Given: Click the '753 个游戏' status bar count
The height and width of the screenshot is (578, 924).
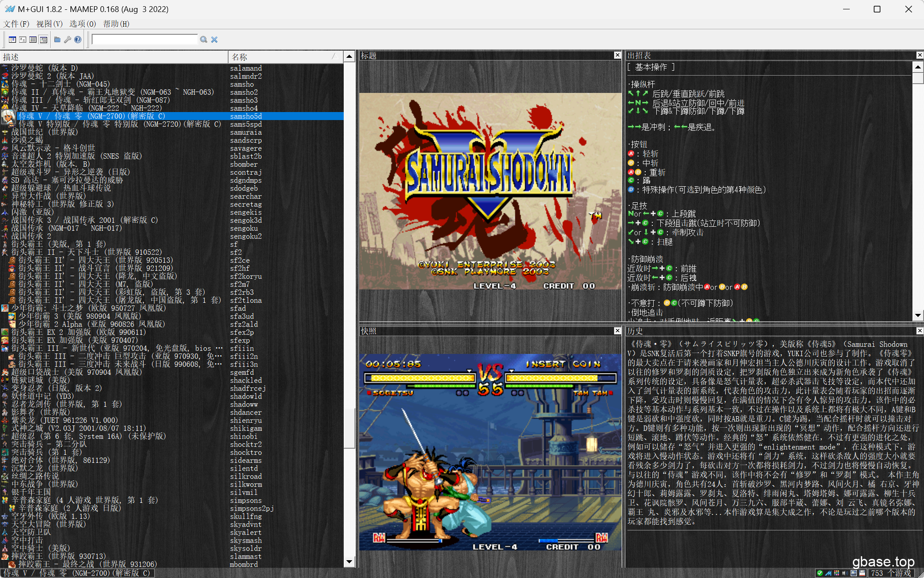Looking at the screenshot, I should tap(891, 573).
